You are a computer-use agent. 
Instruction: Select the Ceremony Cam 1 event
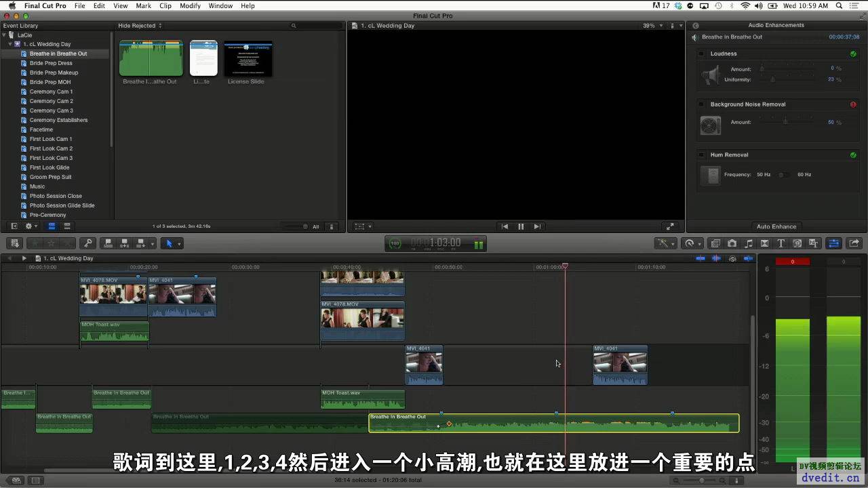point(51,91)
